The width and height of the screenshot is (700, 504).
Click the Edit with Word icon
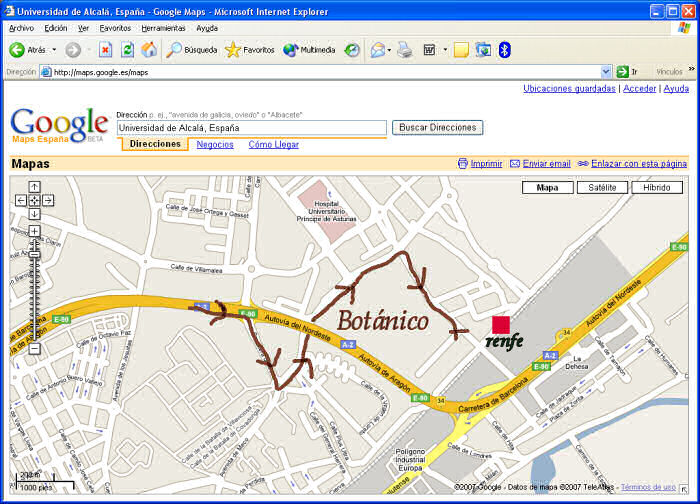429,50
